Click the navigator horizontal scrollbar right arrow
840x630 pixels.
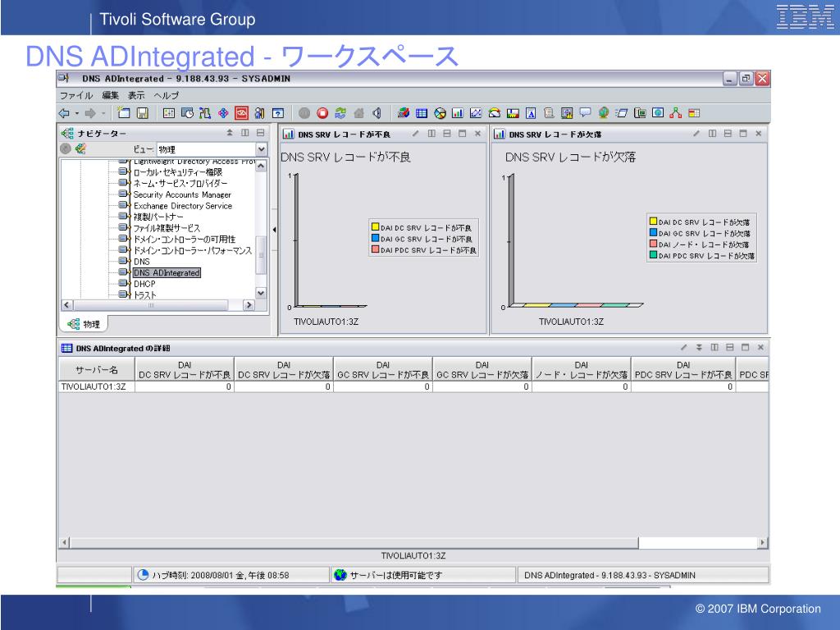[249, 305]
